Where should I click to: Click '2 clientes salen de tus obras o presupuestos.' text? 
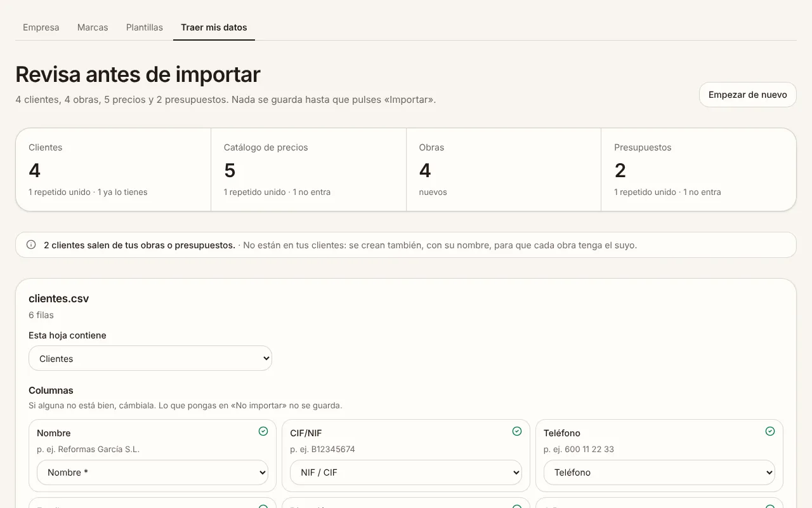pyautogui.click(x=140, y=245)
